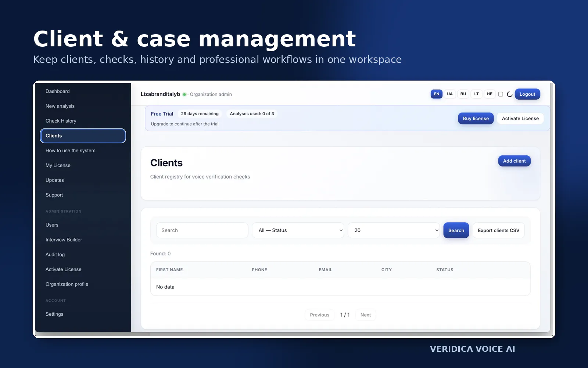
Task: Click the PHONE column header
Action: (259, 270)
